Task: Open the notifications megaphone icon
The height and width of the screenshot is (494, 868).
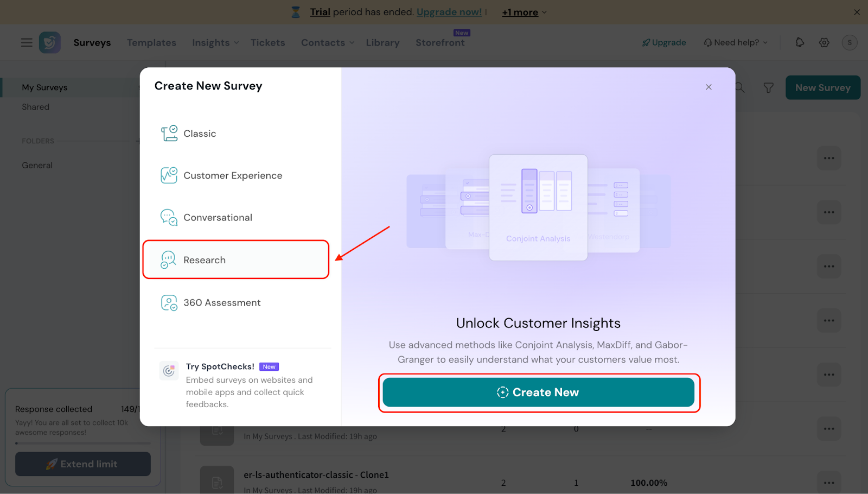Action: point(800,42)
